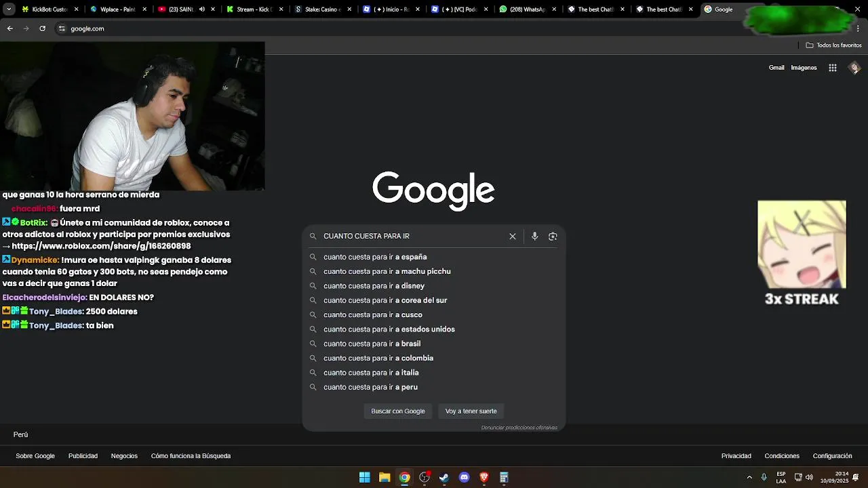Open Privacidad footer link
Image resolution: width=868 pixels, height=488 pixels.
click(x=736, y=456)
